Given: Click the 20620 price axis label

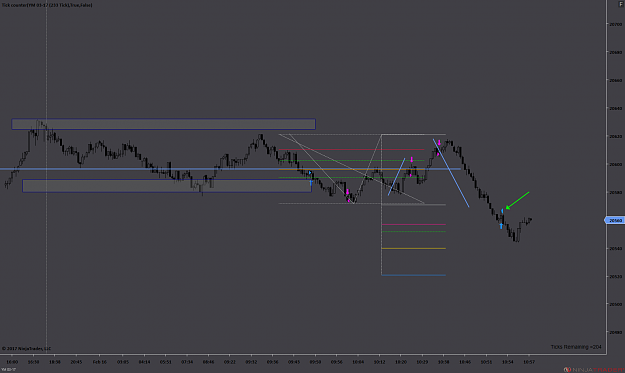Looking at the screenshot, I should 615,136.
